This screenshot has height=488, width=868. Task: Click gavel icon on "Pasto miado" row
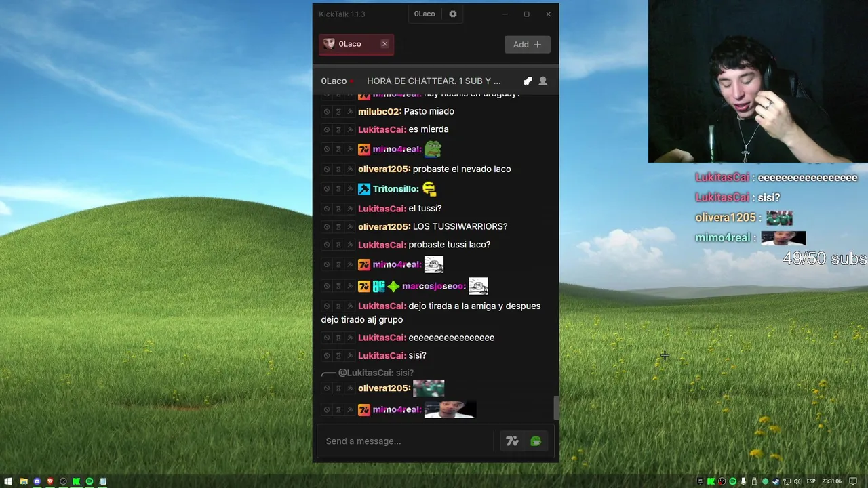tap(350, 111)
